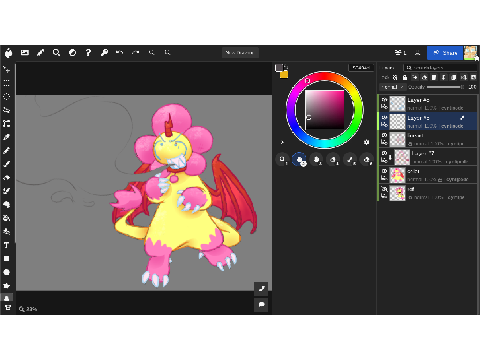Undo the last action
The width and height of the screenshot is (480, 360).
(x=119, y=52)
